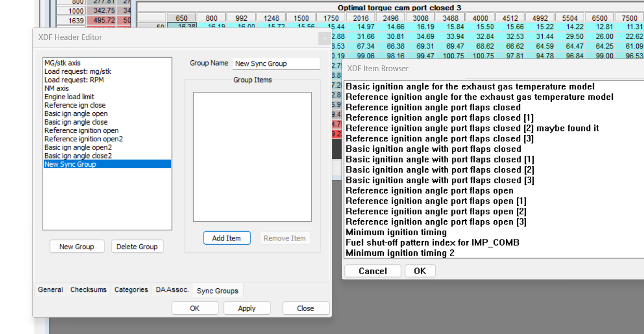This screenshot has height=334, width=644.
Task: Click the New Group button
Action: (x=77, y=246)
